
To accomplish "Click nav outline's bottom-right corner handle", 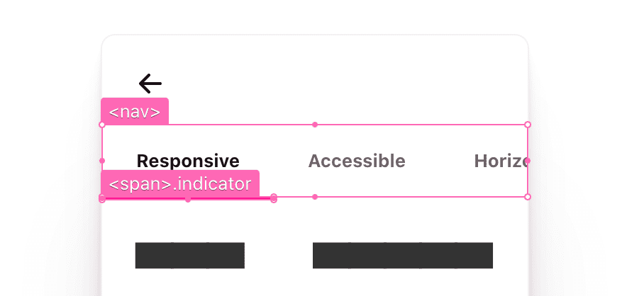I will 528,197.
